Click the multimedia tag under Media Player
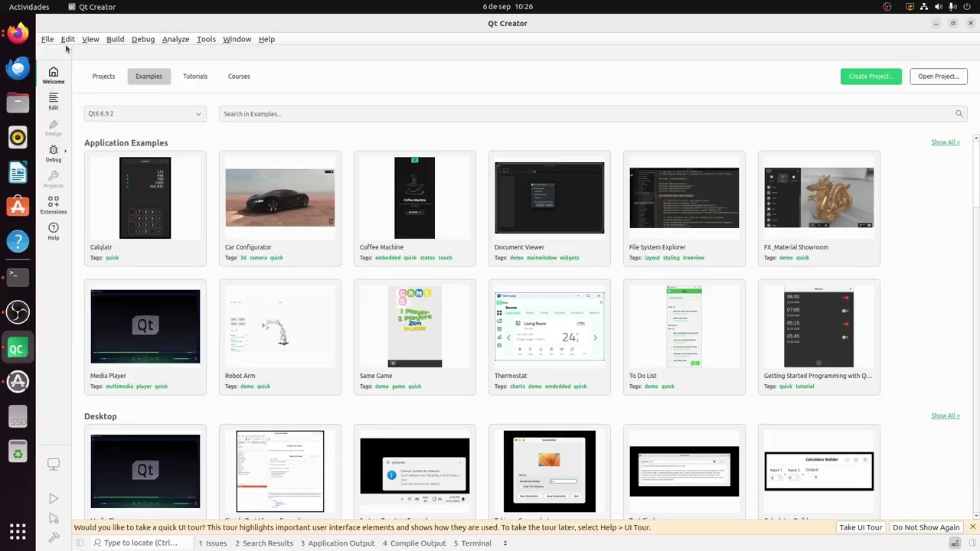This screenshot has width=980, height=551. (119, 386)
